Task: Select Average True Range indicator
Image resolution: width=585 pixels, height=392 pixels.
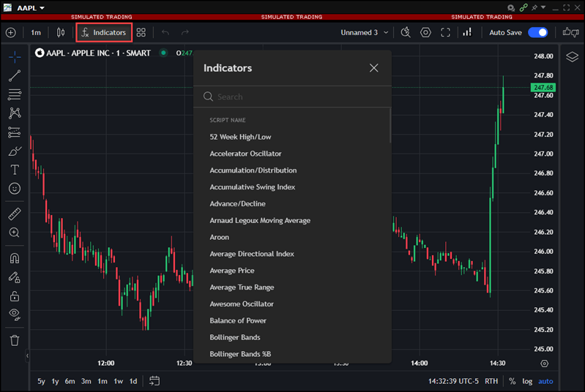Action: click(x=241, y=287)
